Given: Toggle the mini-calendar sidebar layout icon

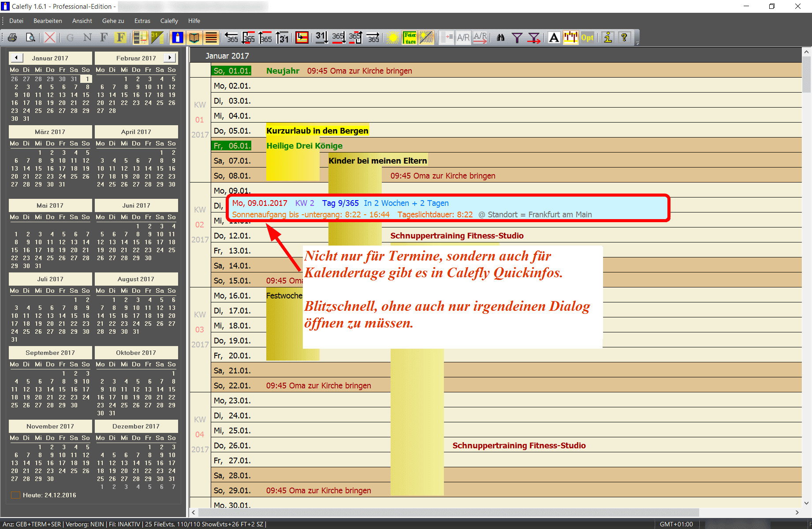Looking at the screenshot, I should (141, 37).
